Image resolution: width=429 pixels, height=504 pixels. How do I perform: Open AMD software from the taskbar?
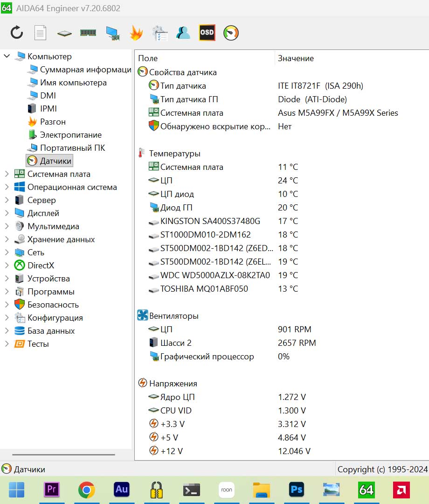pos(401,490)
